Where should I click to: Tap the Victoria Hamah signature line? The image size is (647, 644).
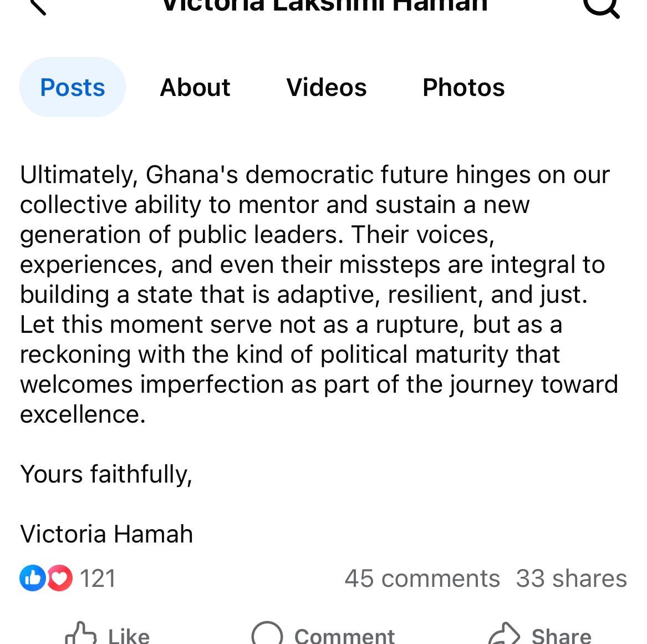(106, 534)
